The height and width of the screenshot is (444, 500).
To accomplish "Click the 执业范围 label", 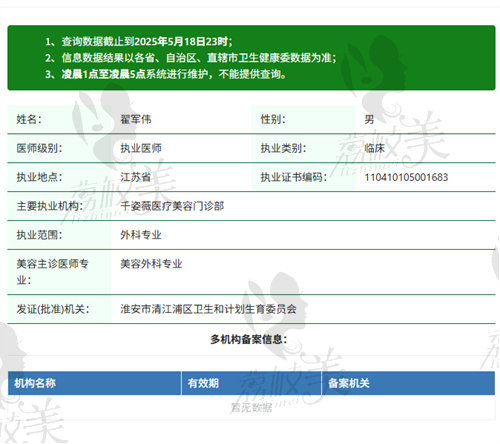I will 39,235.
